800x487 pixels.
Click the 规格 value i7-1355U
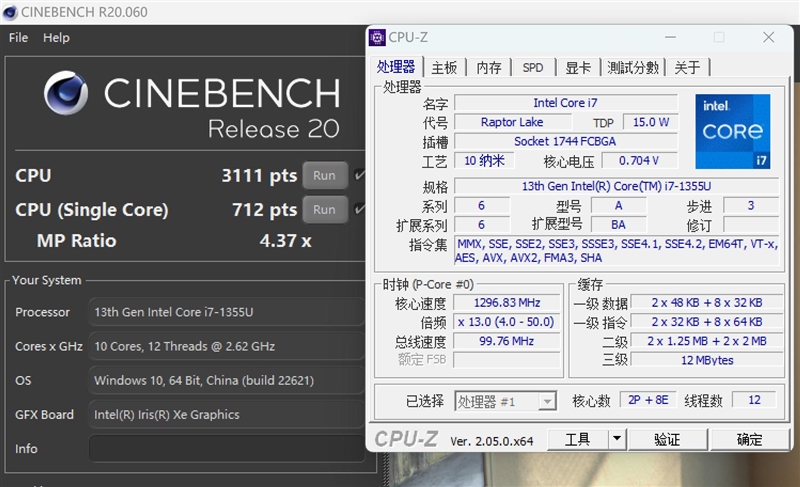[616, 186]
